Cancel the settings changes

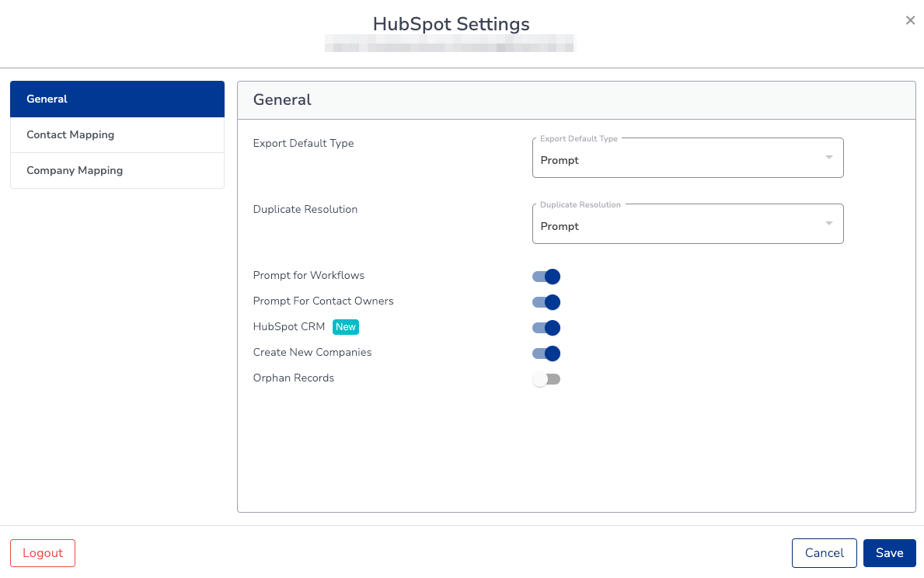(824, 553)
